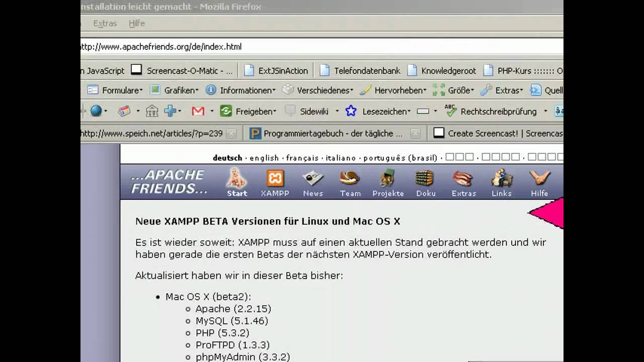Viewport: 644px width, 362px height.
Task: Open dropdown arrow next to blue plus icon
Action: tap(180, 112)
